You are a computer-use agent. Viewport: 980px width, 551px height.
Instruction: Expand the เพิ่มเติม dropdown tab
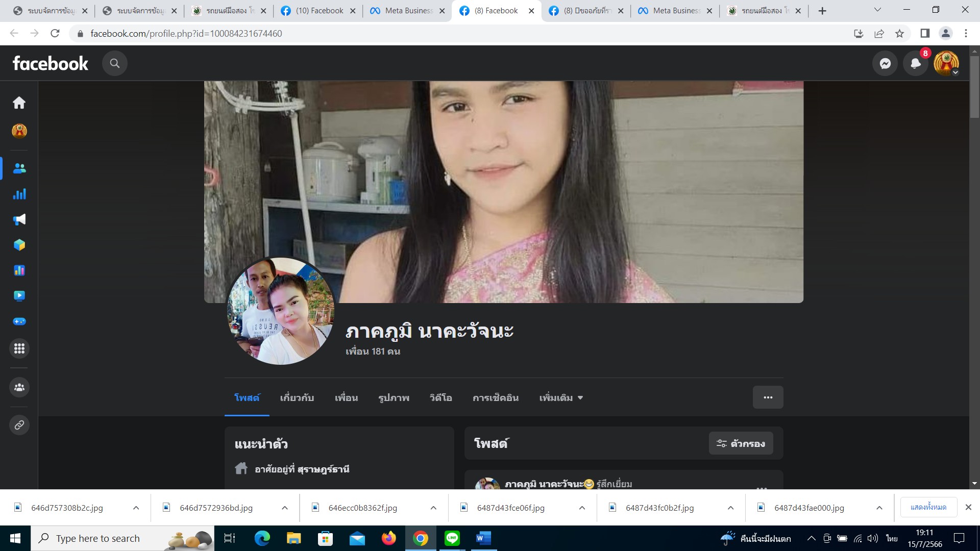point(560,398)
